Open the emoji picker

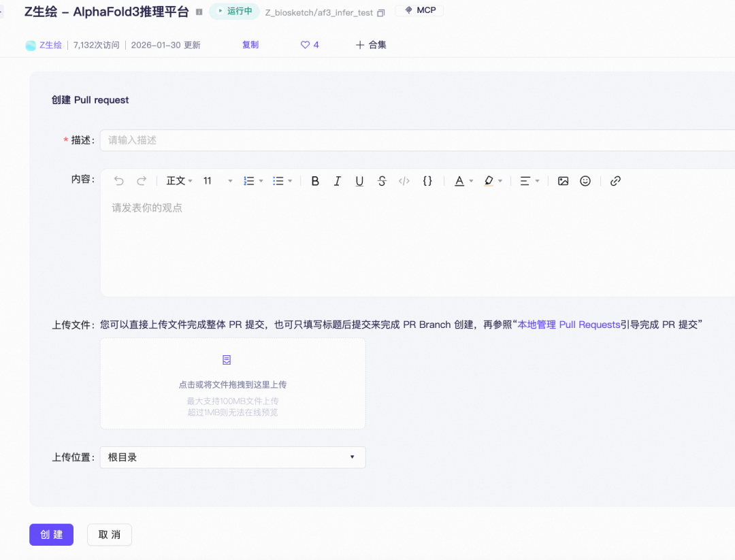[585, 181]
